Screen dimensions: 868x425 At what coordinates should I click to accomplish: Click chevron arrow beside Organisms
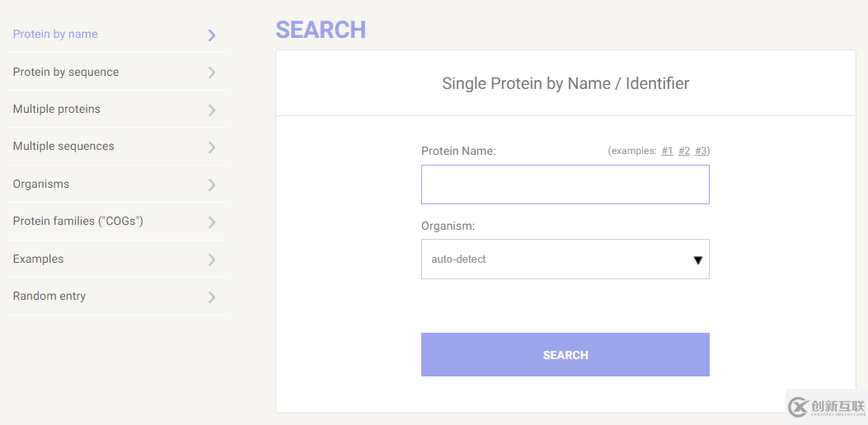[212, 185]
